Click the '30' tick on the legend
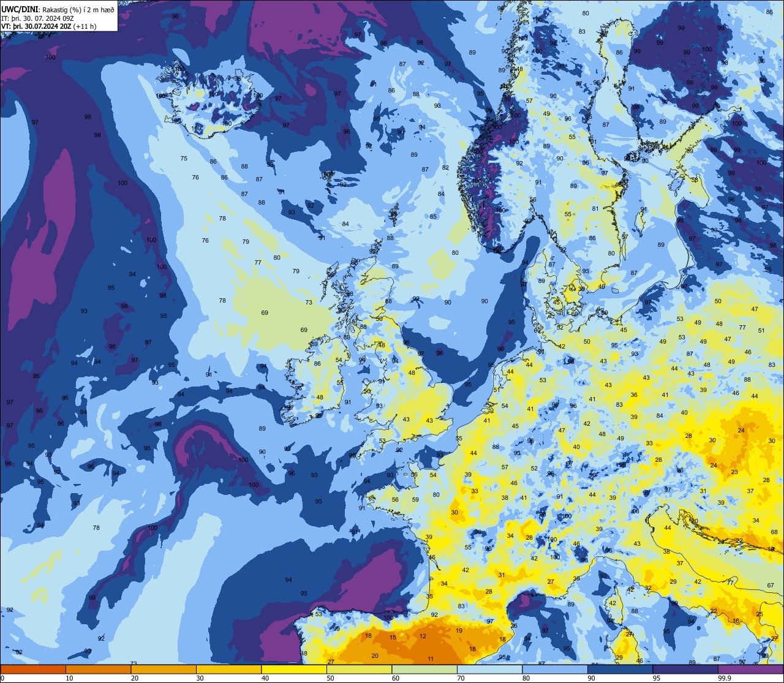The width and height of the screenshot is (784, 683). click(200, 678)
